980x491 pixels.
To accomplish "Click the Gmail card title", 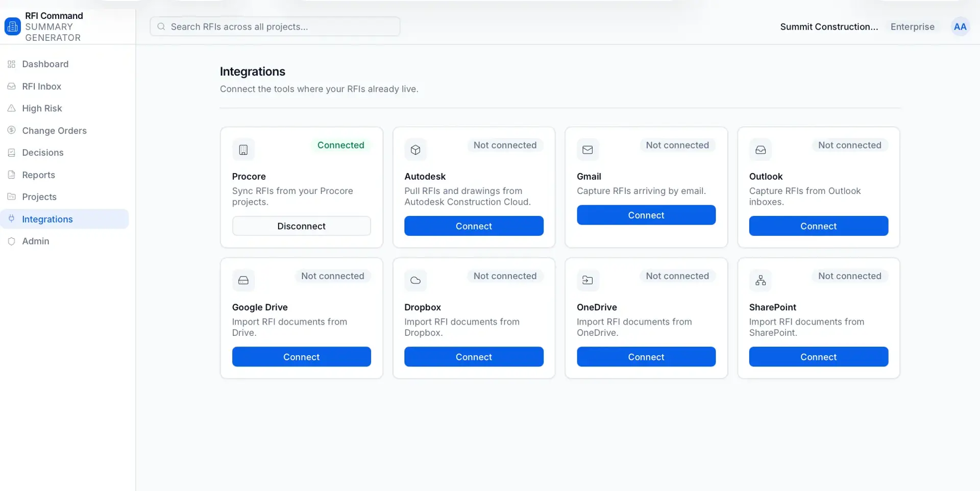I will pos(589,177).
